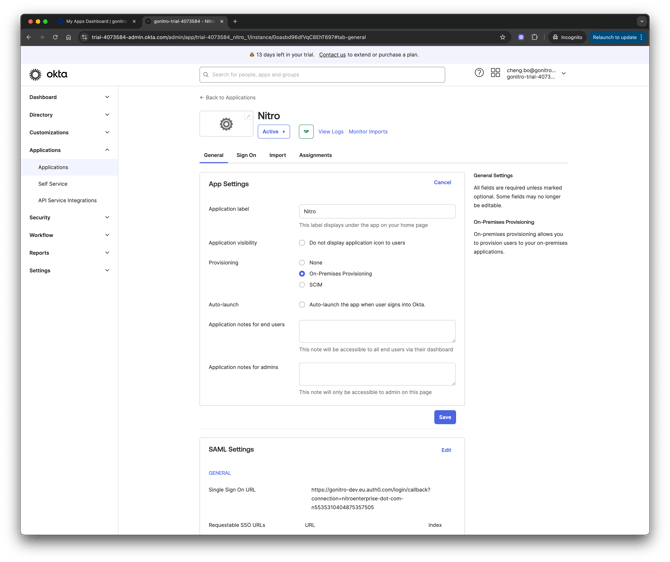Screen dimensions: 670x562
Task: Click Relaunch to update button
Action: (x=617, y=37)
